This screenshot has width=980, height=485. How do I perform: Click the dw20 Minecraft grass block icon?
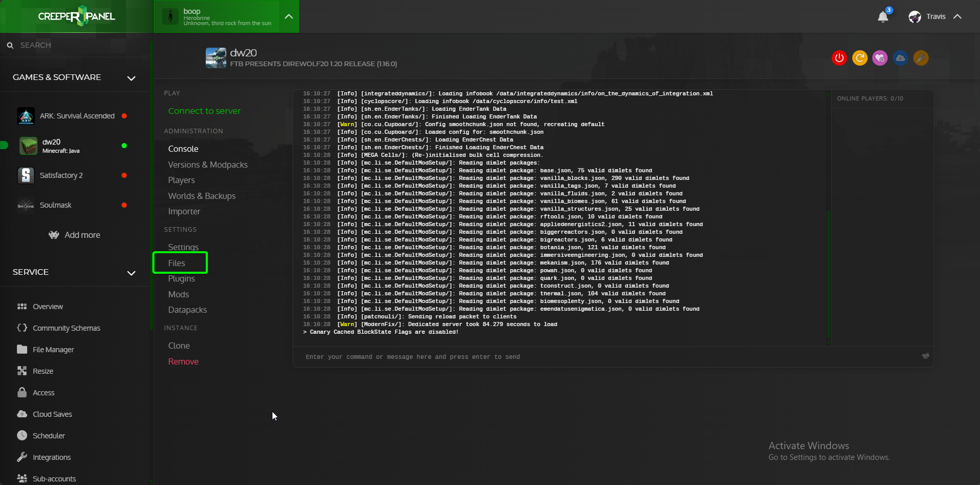(x=28, y=146)
